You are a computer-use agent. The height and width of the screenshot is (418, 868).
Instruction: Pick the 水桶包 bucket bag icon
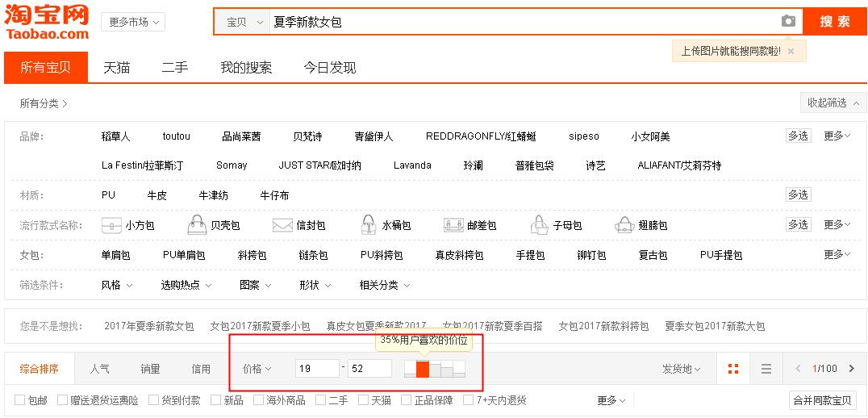[x=368, y=225]
